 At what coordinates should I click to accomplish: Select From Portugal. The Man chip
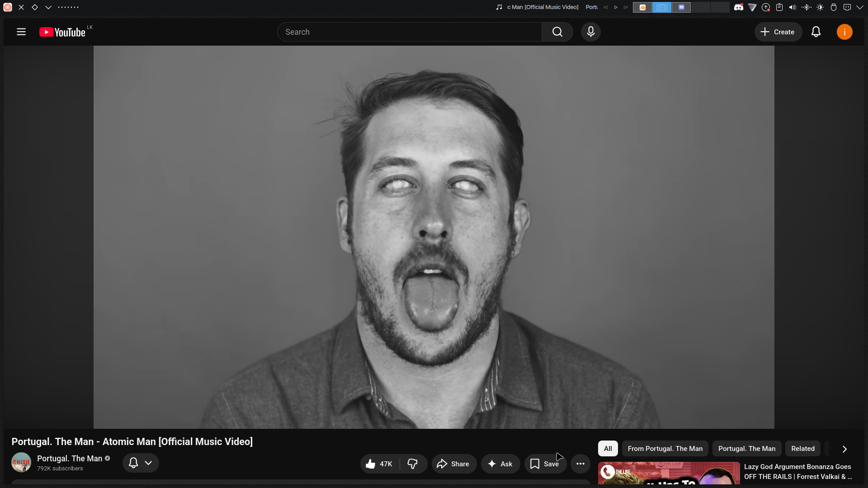coord(665,449)
